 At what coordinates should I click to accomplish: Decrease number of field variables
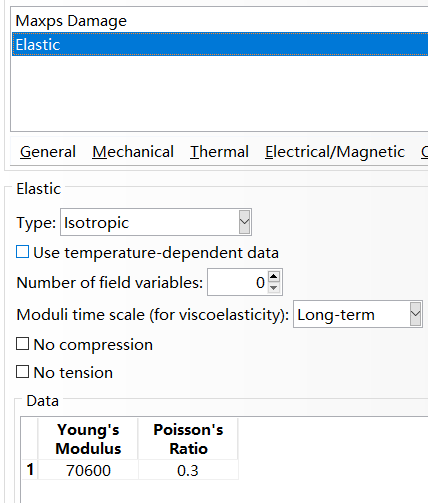tap(274, 288)
